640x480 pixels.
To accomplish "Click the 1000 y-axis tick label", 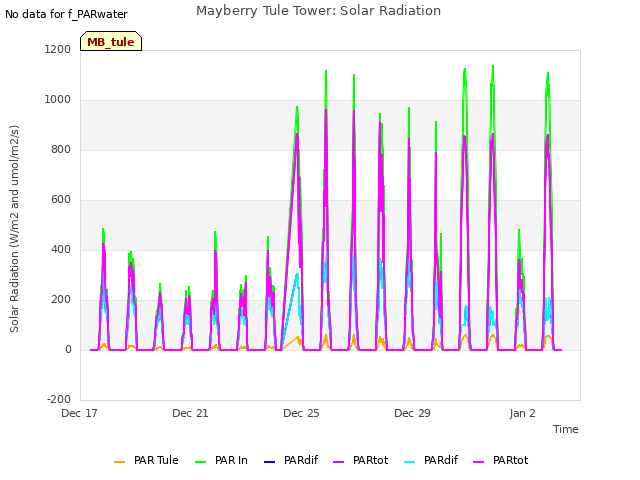I will click(58, 100).
